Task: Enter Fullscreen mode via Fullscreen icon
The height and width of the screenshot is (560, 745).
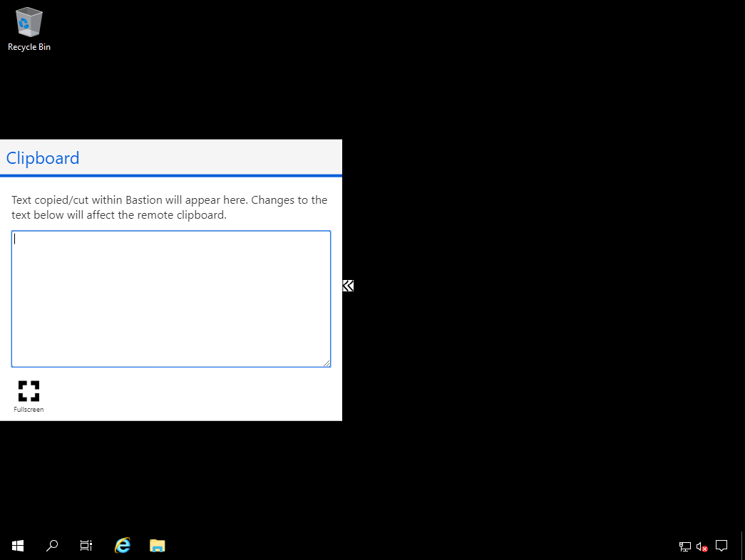Action: click(x=29, y=391)
